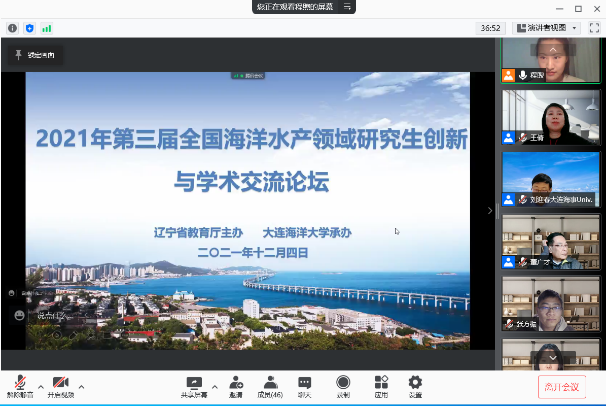Select the tile labeled 大连海事Univ.
Screen dimensions: 606x406
pyautogui.click(x=551, y=180)
